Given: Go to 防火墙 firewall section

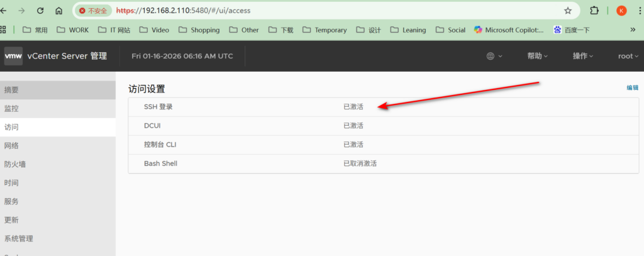Looking at the screenshot, I should coord(14,164).
